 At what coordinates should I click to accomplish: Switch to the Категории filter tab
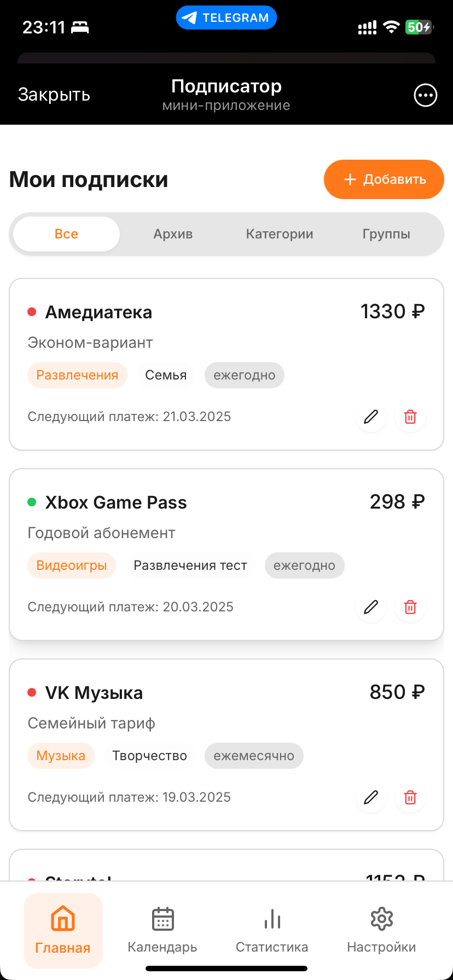point(280,234)
